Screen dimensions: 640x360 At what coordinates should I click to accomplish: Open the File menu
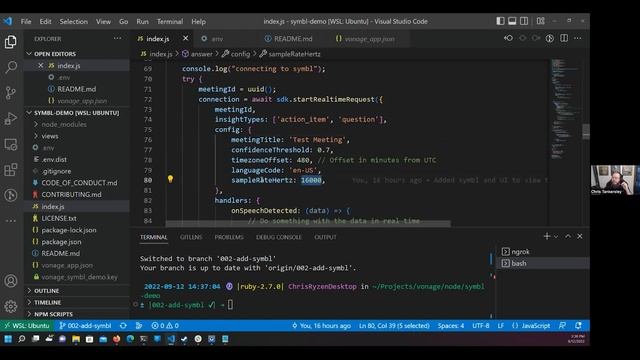26,22
